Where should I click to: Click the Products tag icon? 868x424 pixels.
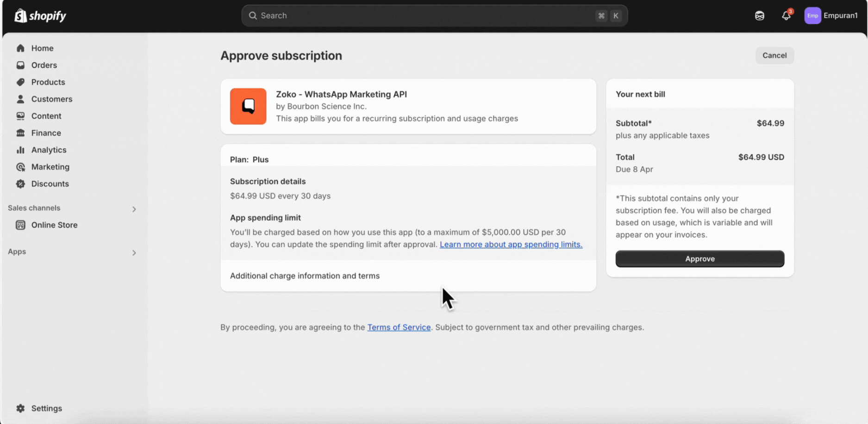[x=20, y=82]
